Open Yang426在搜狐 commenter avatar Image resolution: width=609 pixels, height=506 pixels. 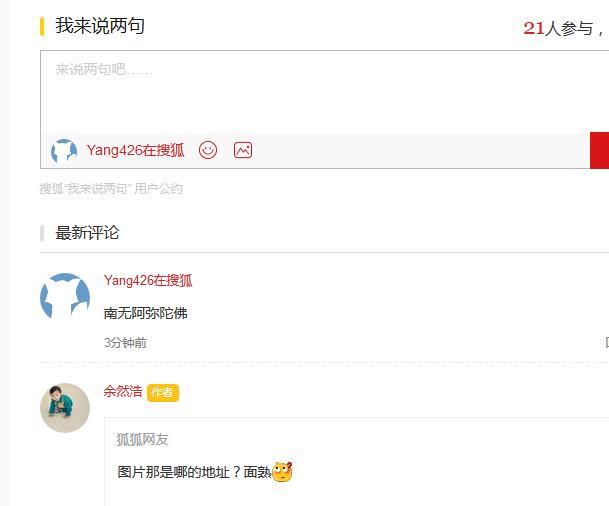[65, 297]
